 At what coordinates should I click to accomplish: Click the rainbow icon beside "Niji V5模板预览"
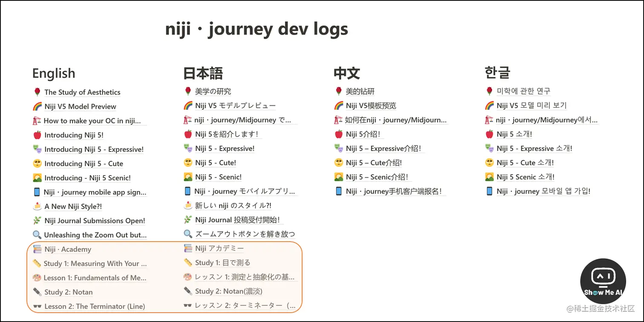(x=339, y=105)
